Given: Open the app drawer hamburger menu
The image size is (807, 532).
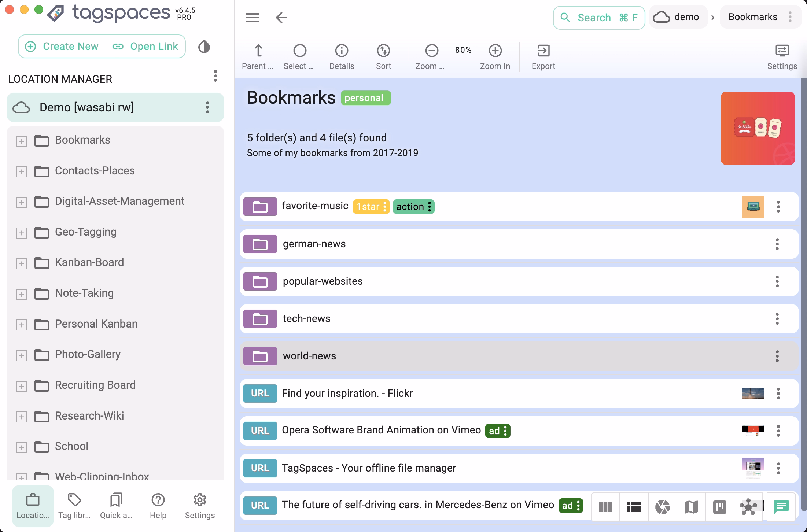Looking at the screenshot, I should 252,18.
